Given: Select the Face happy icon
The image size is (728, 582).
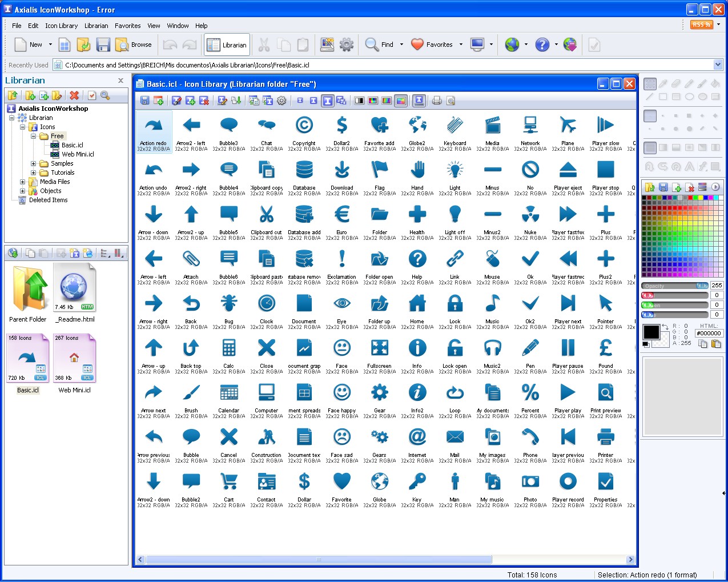Looking at the screenshot, I should point(342,400).
